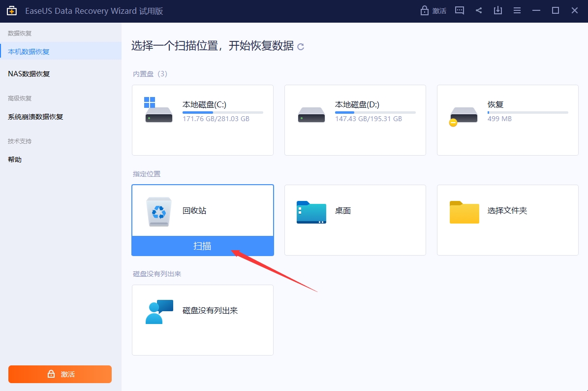588x391 pixels.
Task: Click the orange 激活 button in sidebar
Action: (60, 374)
